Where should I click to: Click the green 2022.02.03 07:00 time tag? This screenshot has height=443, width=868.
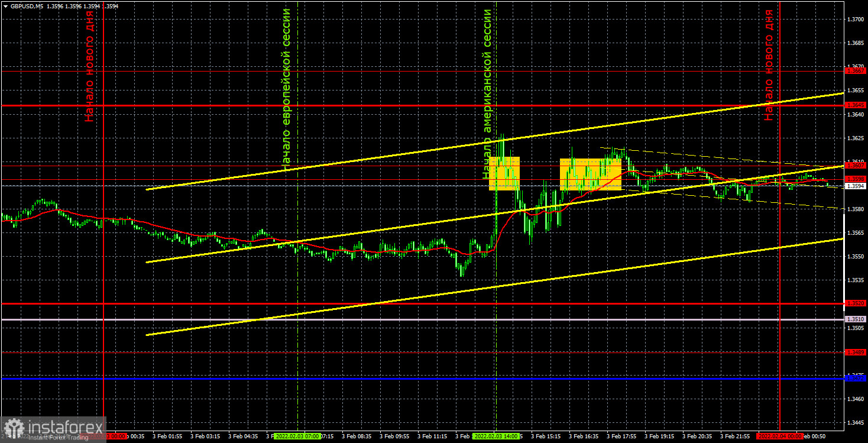(298, 436)
